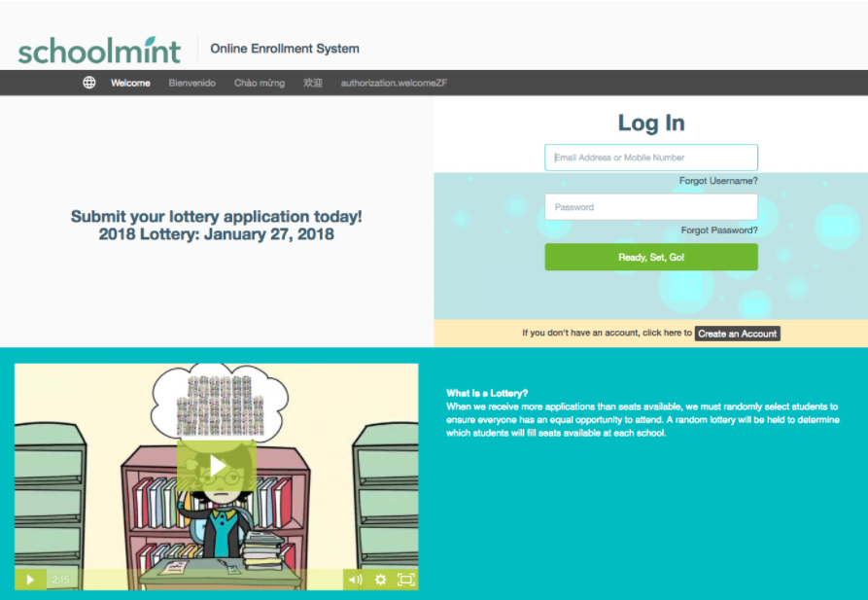Click the small play button in the video bar
The height and width of the screenshot is (600, 868).
pos(30,580)
